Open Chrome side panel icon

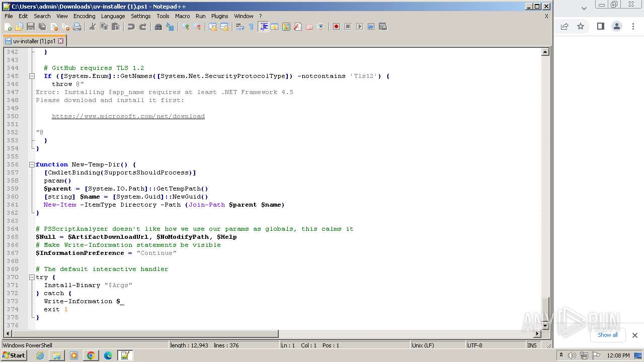600,26
